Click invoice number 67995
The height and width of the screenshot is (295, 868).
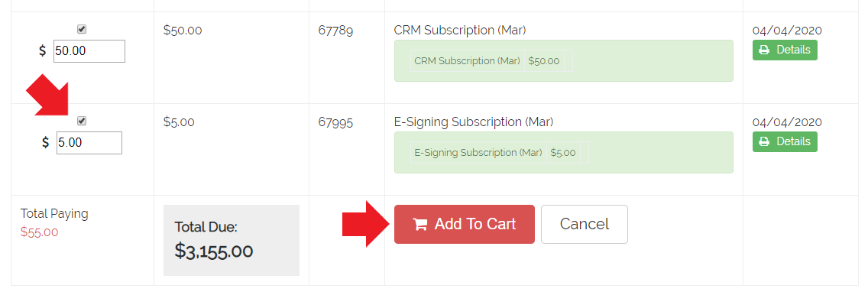[x=335, y=122]
